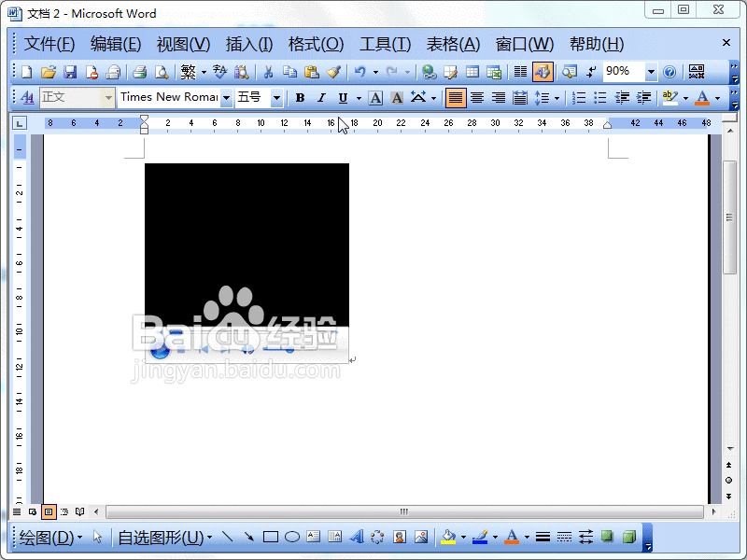Viewport: 747px width, 560px height.
Task: Activate the Format Painter brush
Action: (333, 72)
